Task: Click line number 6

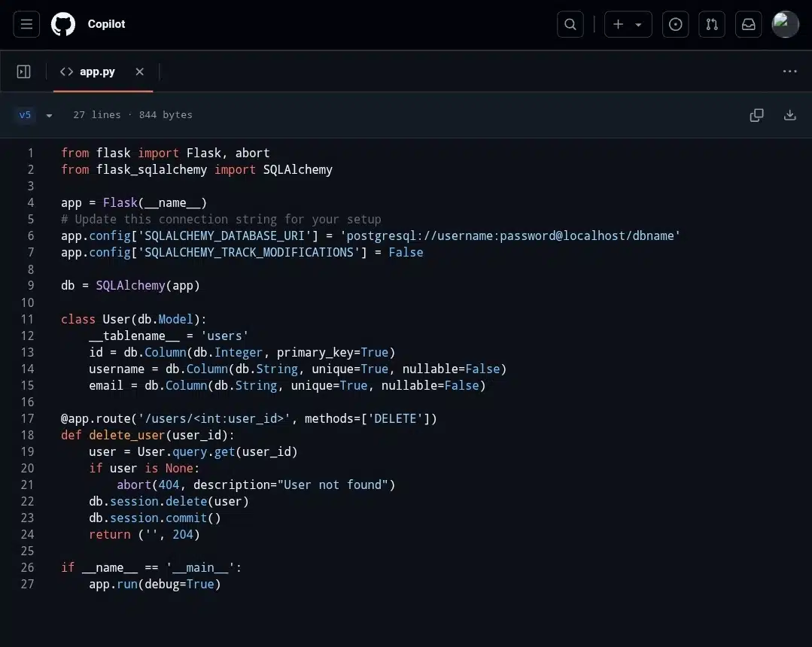Action: click(x=31, y=236)
